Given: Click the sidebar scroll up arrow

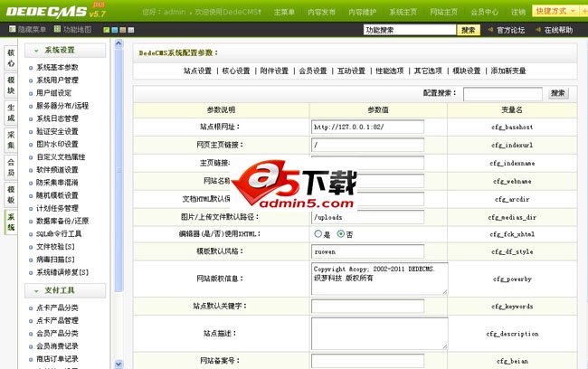Looking at the screenshot, I should coord(119,43).
